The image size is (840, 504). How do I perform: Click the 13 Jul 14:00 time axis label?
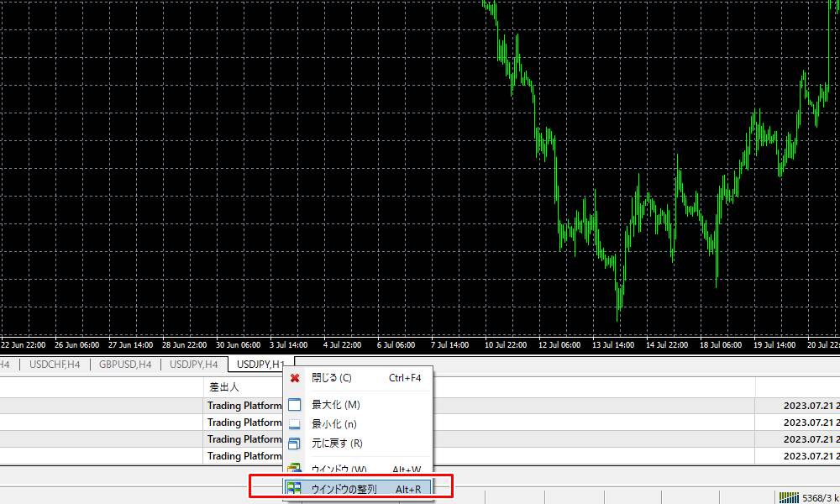(x=612, y=345)
